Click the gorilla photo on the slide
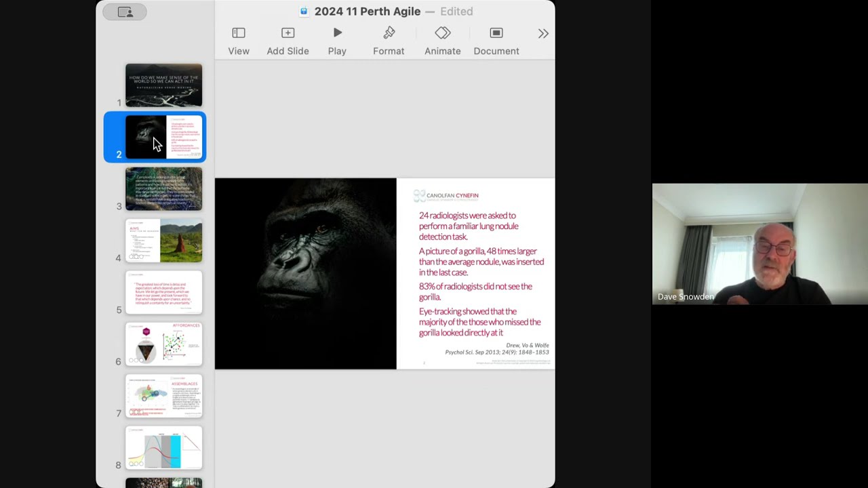 [x=305, y=274]
